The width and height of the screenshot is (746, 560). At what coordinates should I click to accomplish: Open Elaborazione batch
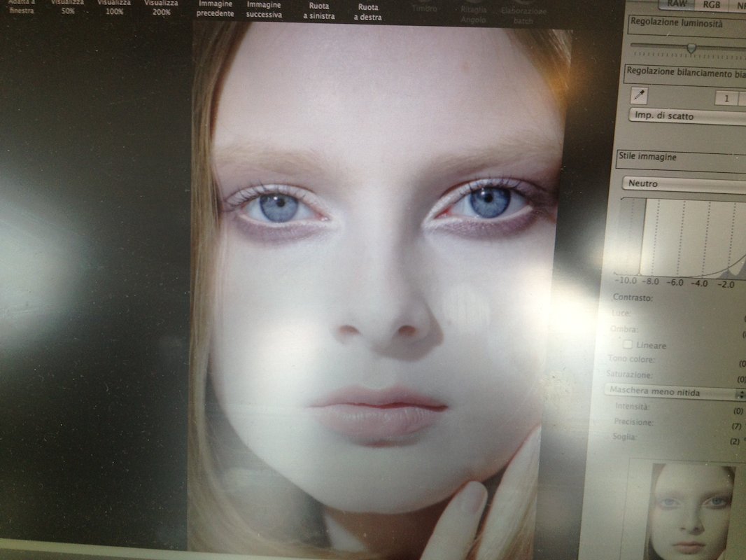click(x=523, y=15)
